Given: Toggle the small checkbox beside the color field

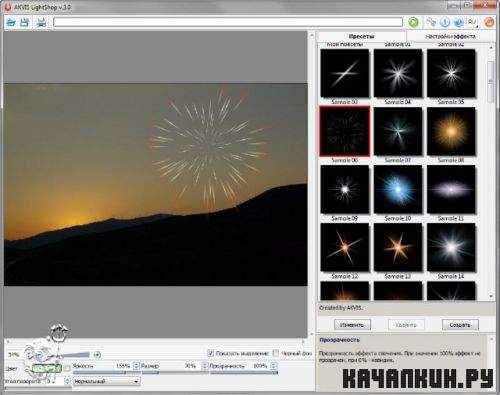Looking at the screenshot, I should coord(67,368).
